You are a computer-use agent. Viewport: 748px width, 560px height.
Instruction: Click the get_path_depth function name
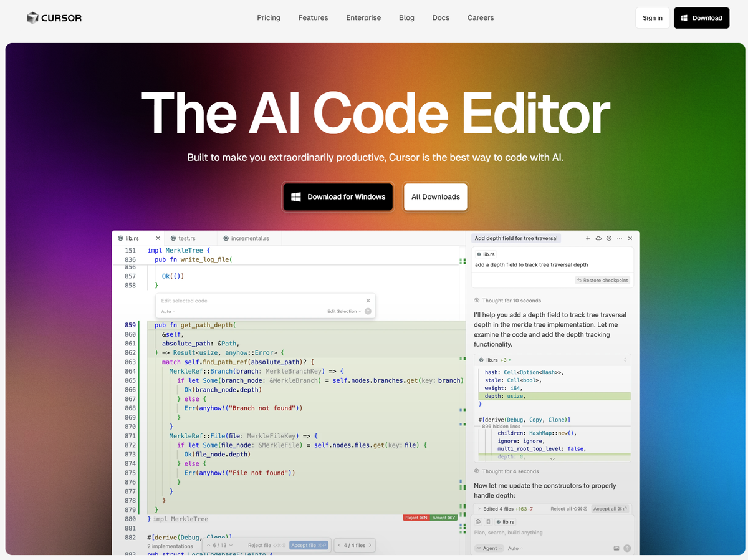207,325
